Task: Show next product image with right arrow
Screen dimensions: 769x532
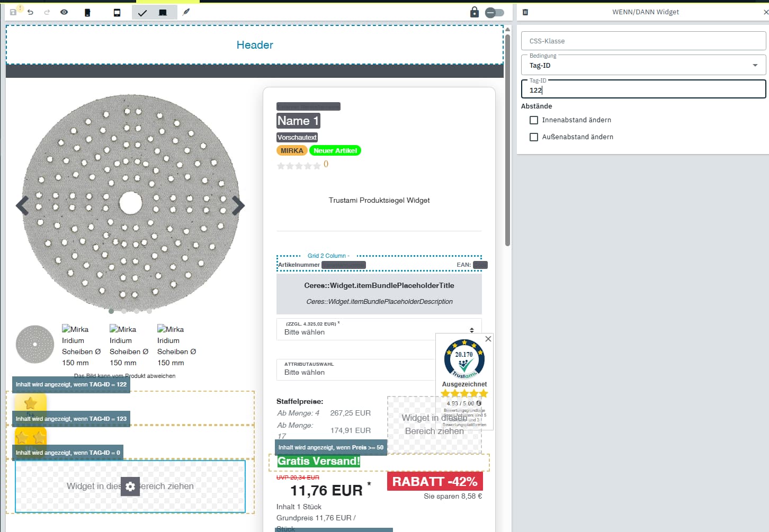Action: [x=238, y=205]
